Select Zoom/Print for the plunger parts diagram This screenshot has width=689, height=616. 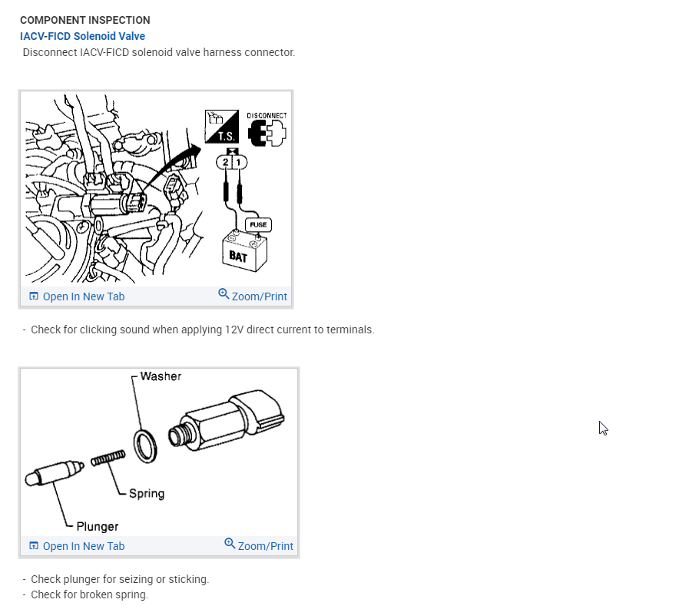pyautogui.click(x=266, y=546)
